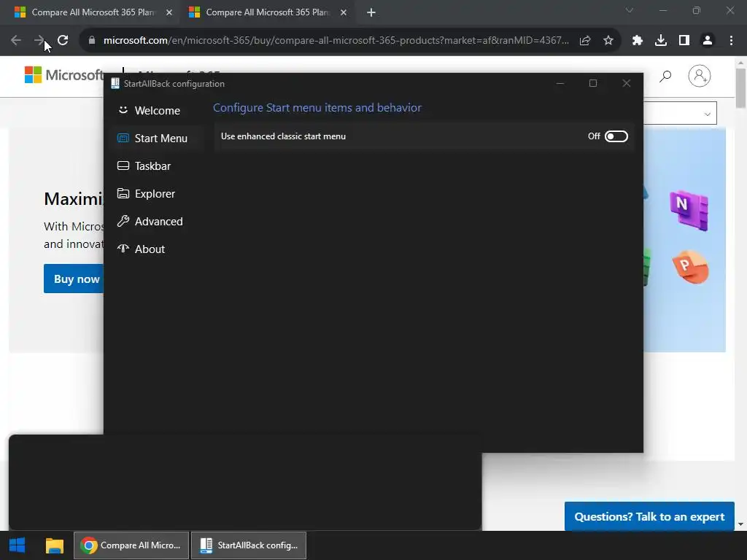Viewport: 747px width, 560px height.
Task: Open the Chrome profile icon
Action: [708, 41]
